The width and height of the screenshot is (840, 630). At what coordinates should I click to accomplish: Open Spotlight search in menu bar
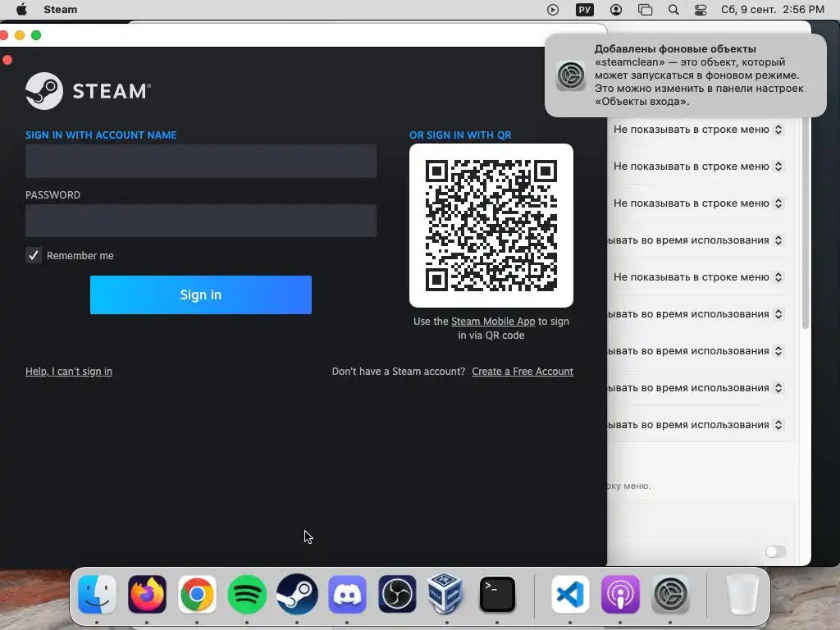(673, 10)
